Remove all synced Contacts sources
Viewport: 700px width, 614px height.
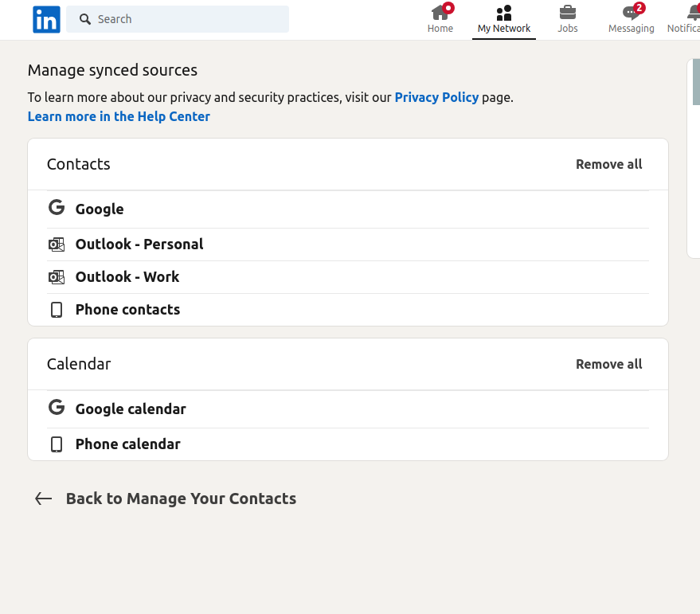click(608, 164)
